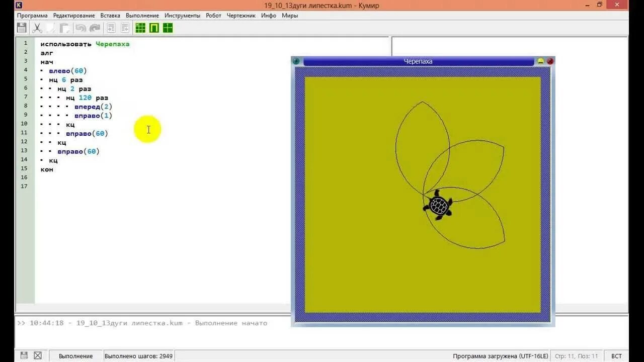644x362 pixels.
Task: Click the code line 'нц 6 раз'
Action: [x=66, y=80]
